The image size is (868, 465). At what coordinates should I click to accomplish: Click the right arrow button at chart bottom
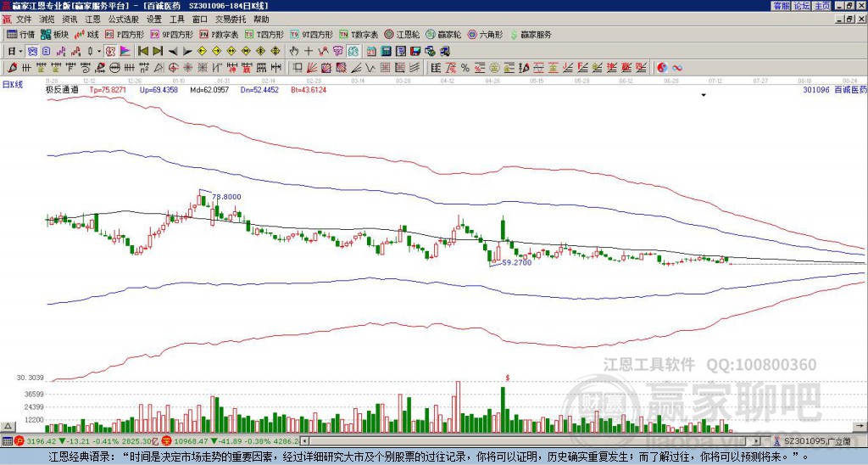coord(860,426)
